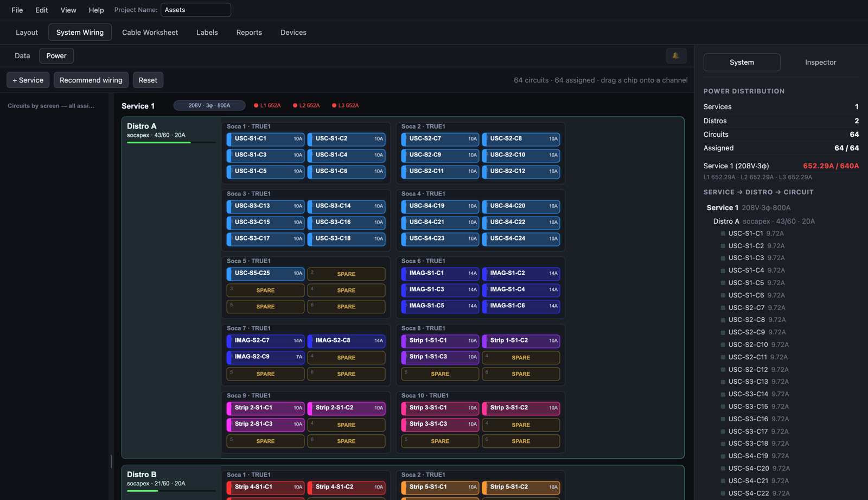Click the Project Name input field
The image size is (868, 500).
[196, 10]
